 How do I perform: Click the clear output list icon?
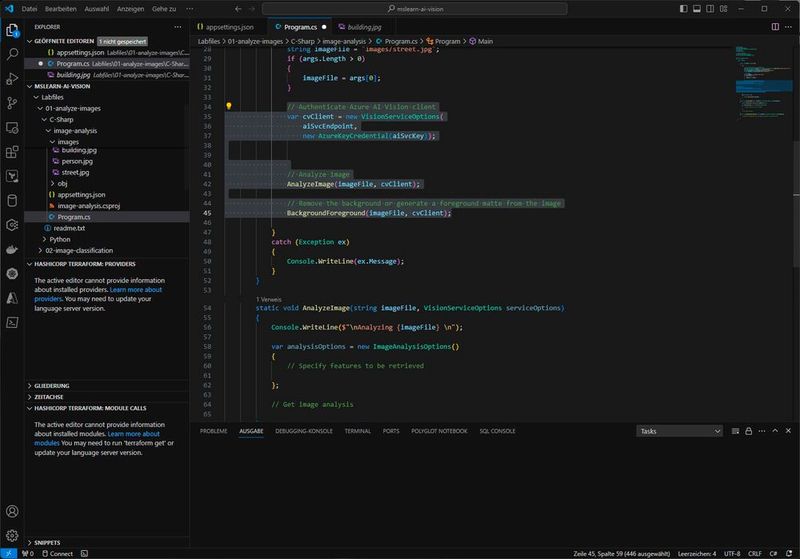(x=735, y=431)
